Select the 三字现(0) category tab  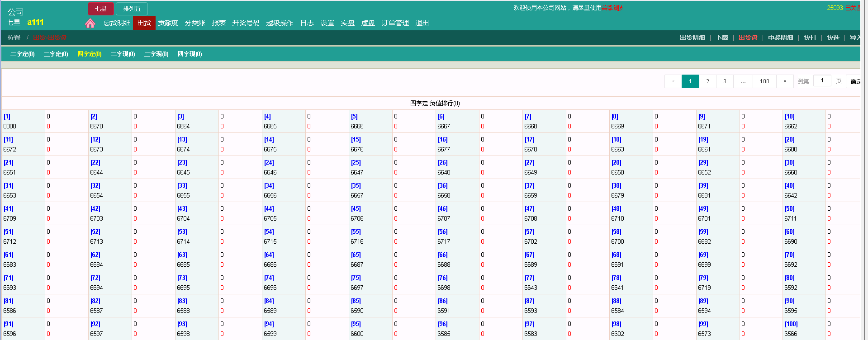pos(156,54)
